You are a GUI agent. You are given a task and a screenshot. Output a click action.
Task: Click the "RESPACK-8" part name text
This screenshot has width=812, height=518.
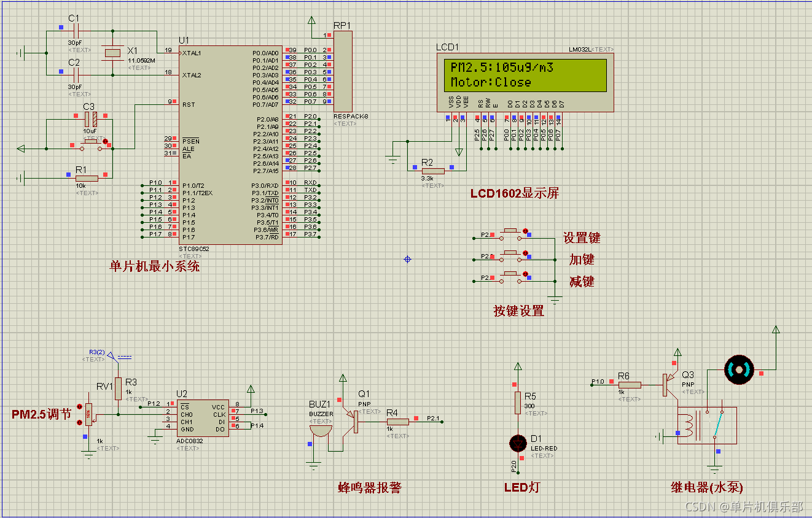click(x=351, y=117)
